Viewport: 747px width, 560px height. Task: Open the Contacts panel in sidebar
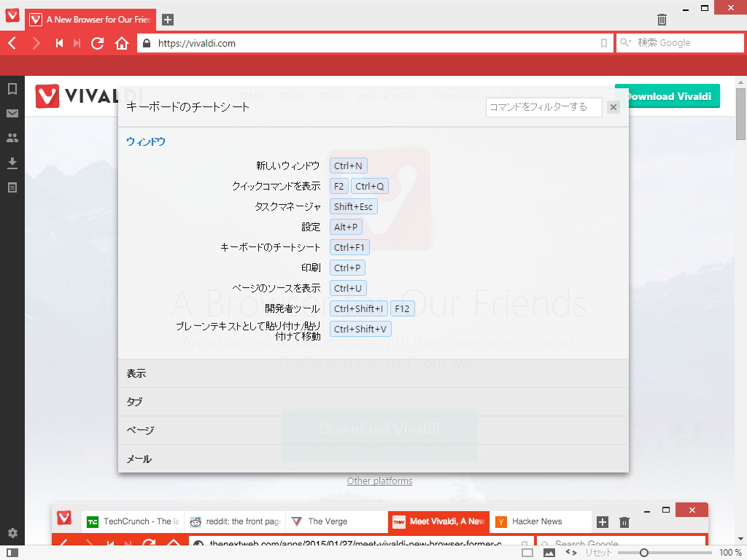point(12,138)
